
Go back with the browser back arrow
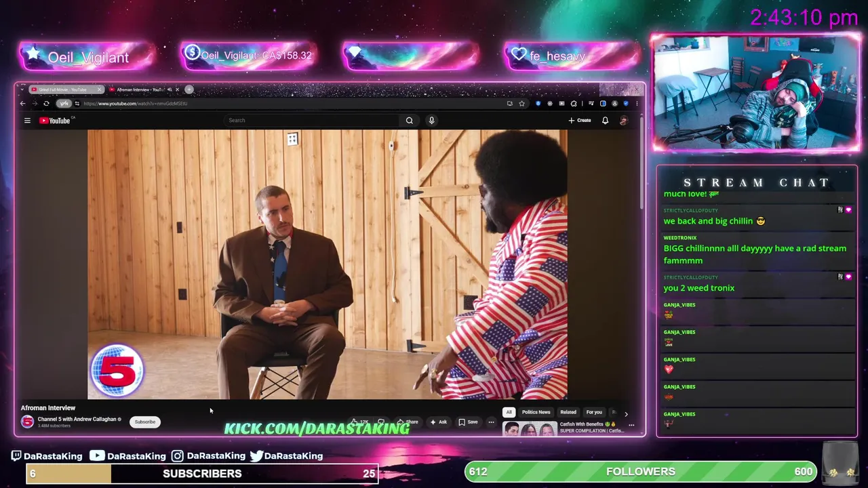point(22,104)
